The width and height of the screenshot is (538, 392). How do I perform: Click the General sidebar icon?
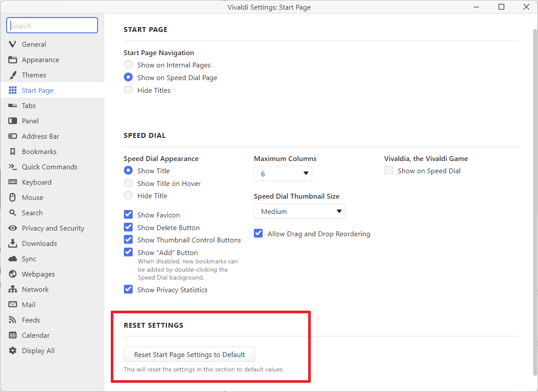pyautogui.click(x=13, y=44)
